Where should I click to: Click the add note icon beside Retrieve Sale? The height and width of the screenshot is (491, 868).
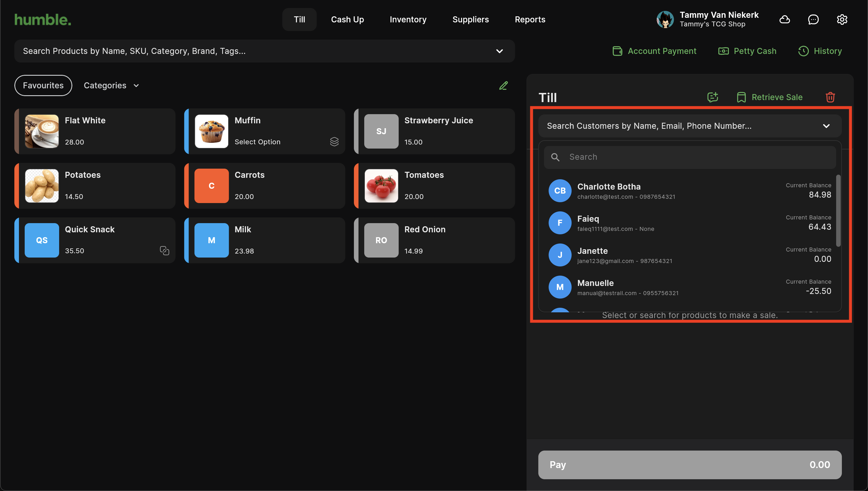[712, 97]
